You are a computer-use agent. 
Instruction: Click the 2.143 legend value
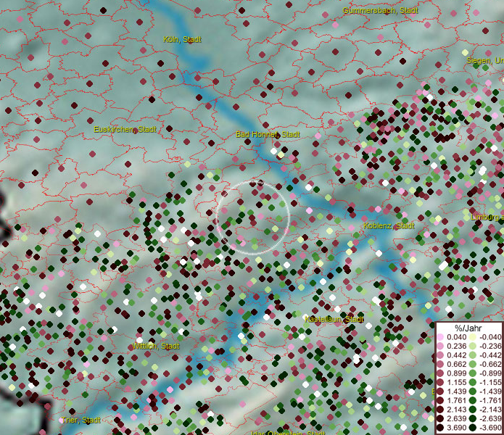pyautogui.click(x=456, y=410)
